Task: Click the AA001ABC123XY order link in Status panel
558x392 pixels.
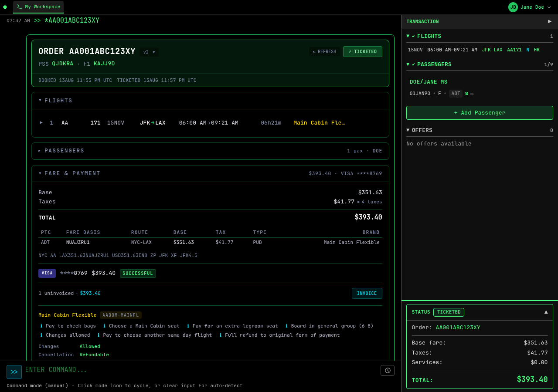Action: pyautogui.click(x=458, y=328)
